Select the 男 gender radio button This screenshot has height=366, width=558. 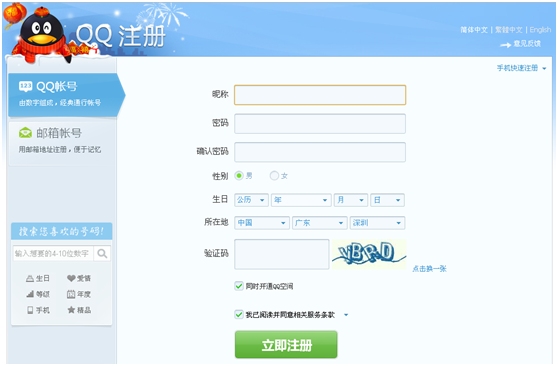pos(239,176)
